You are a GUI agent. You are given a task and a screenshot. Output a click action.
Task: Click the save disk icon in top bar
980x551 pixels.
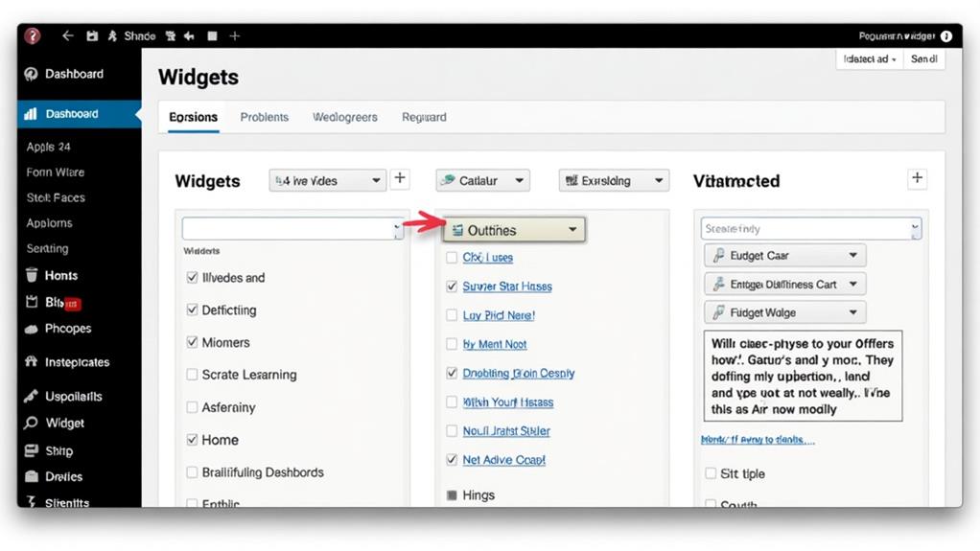92,36
